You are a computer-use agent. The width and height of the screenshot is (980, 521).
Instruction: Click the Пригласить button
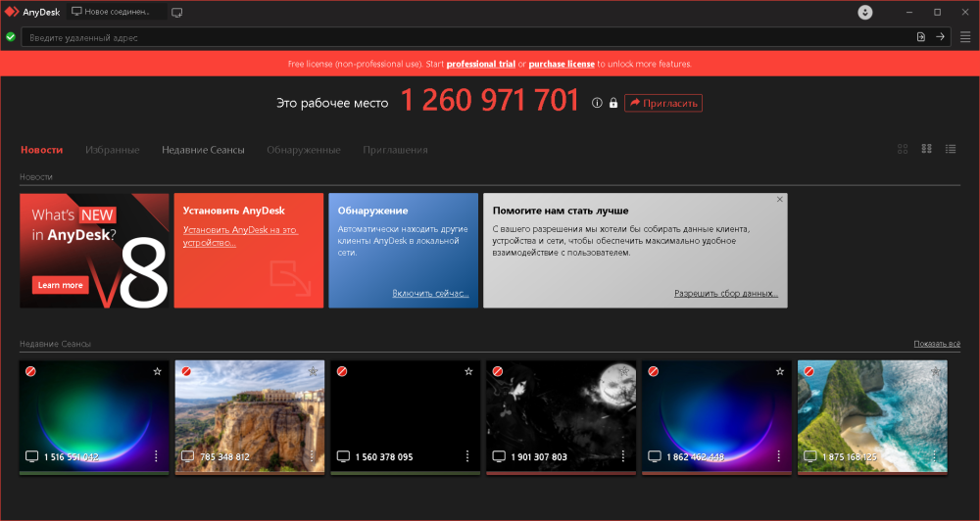(x=663, y=103)
